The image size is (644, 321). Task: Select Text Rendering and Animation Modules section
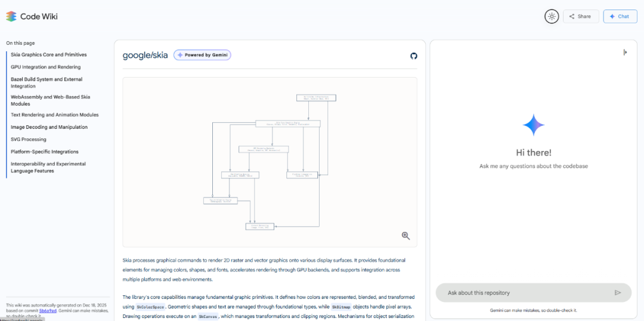click(55, 115)
